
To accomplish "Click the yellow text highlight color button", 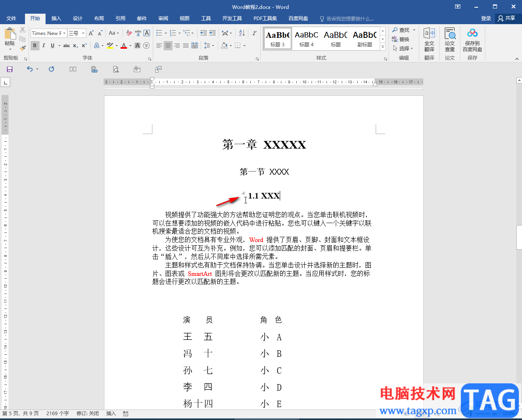I will [x=110, y=46].
